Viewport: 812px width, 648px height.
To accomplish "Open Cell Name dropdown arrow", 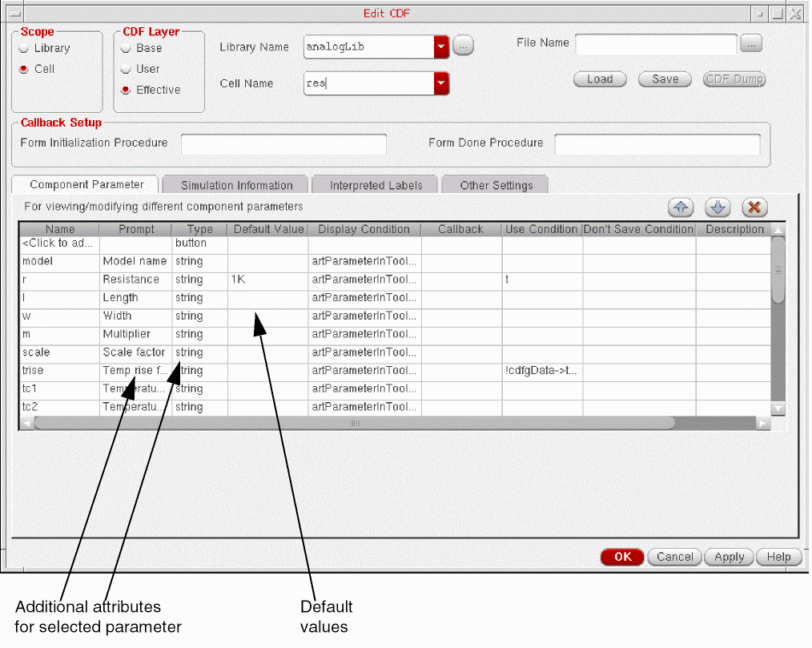I will 441,83.
